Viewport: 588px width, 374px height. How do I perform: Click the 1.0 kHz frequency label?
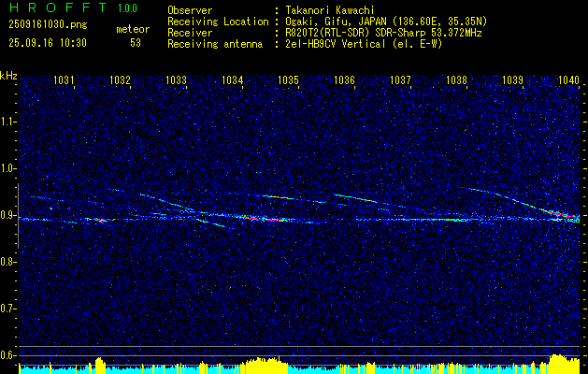(7, 168)
